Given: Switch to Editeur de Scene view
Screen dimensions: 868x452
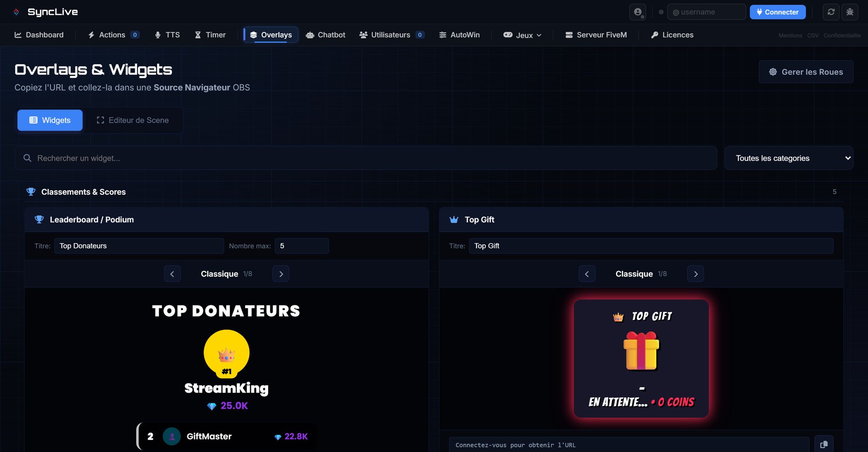Looking at the screenshot, I should [133, 120].
